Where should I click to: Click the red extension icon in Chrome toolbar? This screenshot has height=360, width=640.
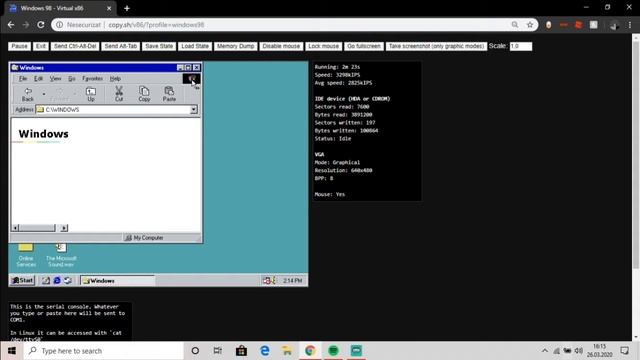[x=578, y=25]
